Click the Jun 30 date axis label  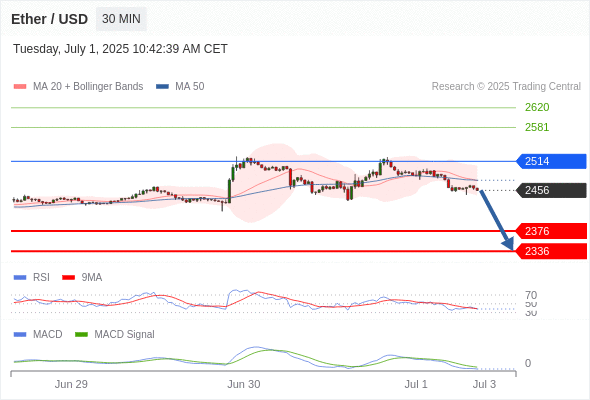click(243, 384)
